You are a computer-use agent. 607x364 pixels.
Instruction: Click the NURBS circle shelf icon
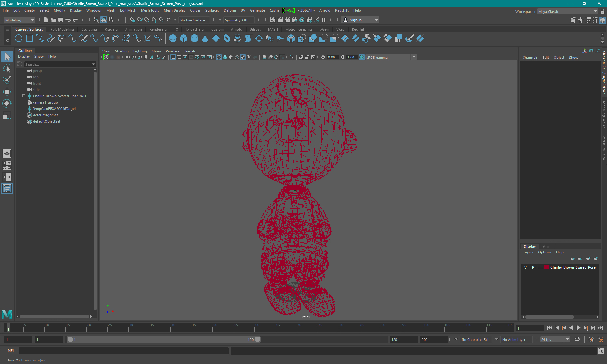[x=19, y=39]
